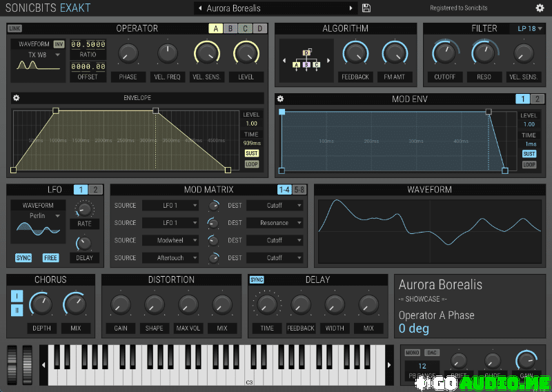Toggle Chorus mode I button

[17, 296]
